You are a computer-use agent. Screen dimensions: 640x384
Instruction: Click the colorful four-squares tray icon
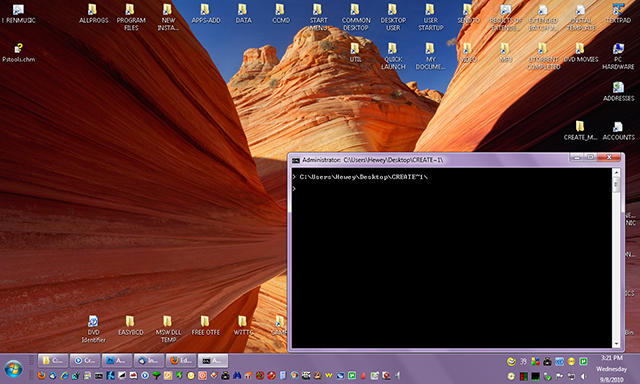pos(536,361)
